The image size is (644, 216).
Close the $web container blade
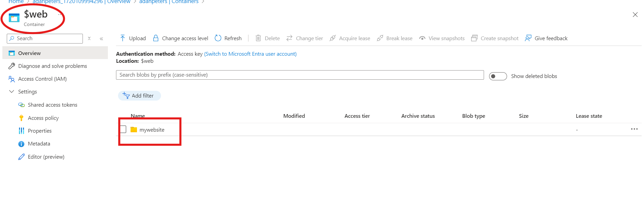tap(635, 15)
